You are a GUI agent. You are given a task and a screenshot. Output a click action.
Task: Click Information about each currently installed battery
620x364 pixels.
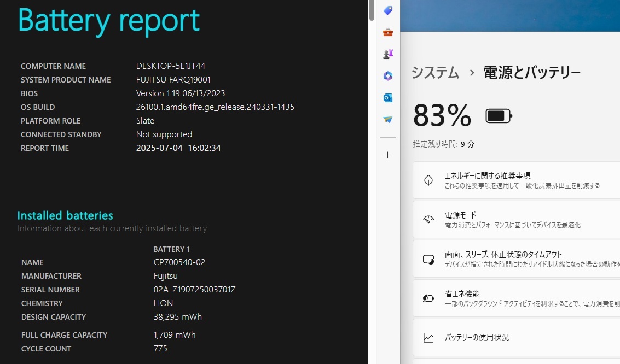point(112,228)
